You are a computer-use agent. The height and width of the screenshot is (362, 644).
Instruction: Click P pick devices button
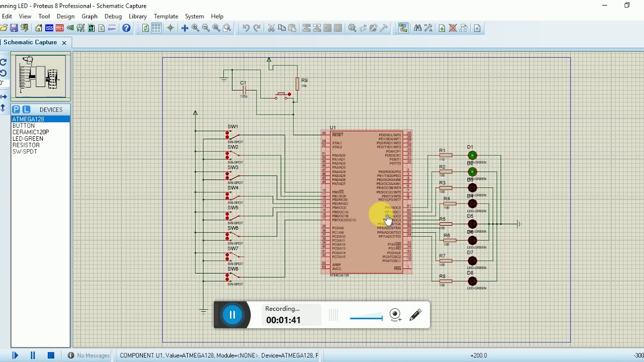tap(16, 109)
